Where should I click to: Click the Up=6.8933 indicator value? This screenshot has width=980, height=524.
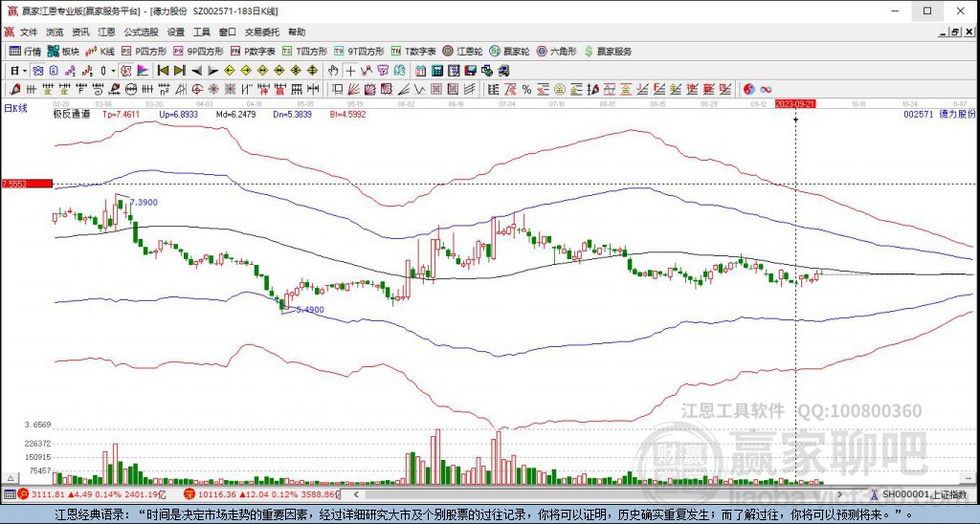178,115
